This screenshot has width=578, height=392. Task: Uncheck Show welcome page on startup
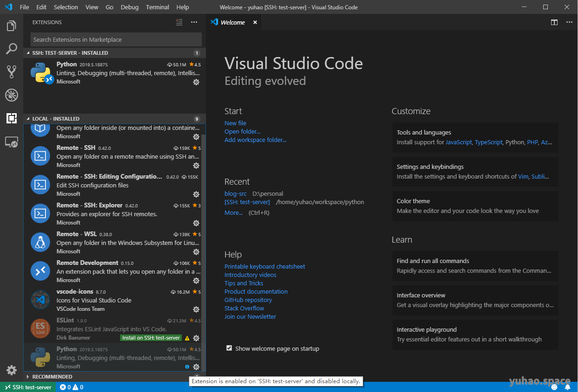coord(229,348)
